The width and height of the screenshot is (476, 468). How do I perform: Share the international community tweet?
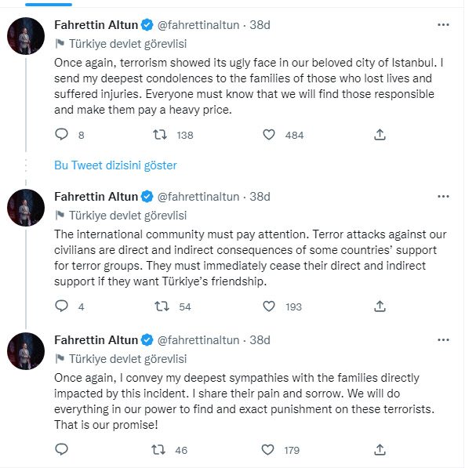380,307
